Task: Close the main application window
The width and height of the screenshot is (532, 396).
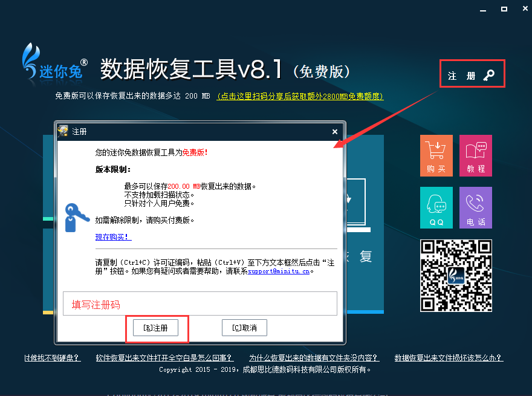Action: point(525,9)
